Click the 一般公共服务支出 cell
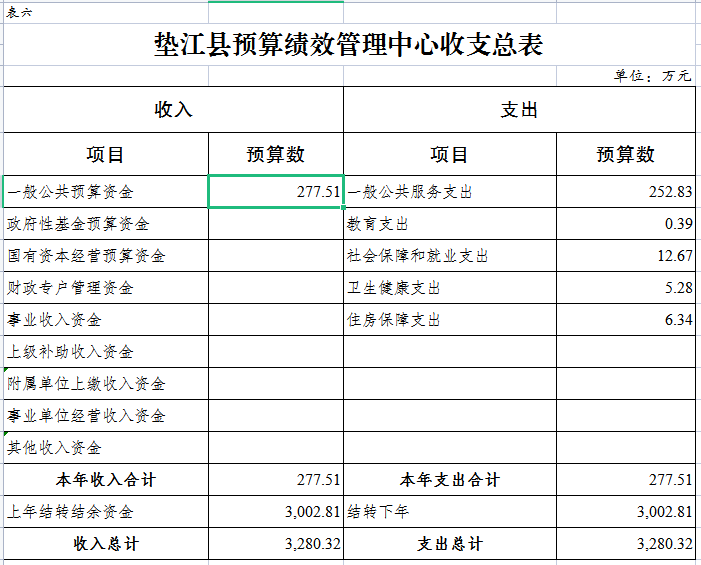This screenshot has height=565, width=701. [x=450, y=192]
